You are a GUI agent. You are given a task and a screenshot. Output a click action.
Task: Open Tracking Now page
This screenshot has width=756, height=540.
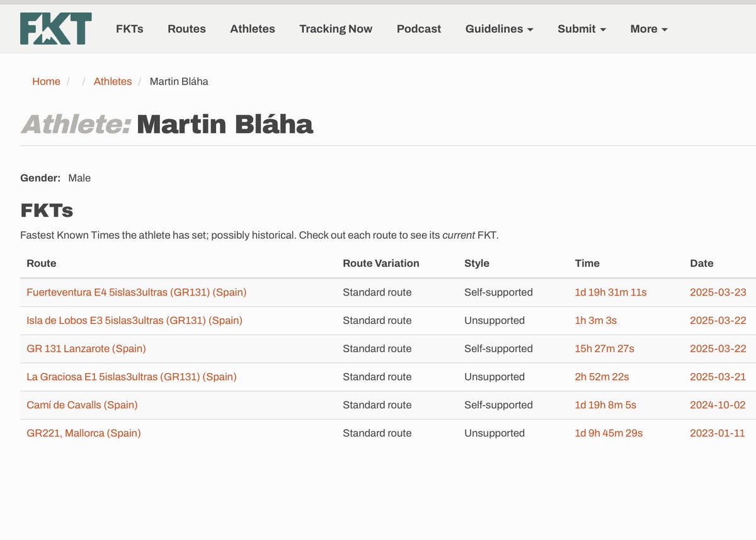pos(336,29)
